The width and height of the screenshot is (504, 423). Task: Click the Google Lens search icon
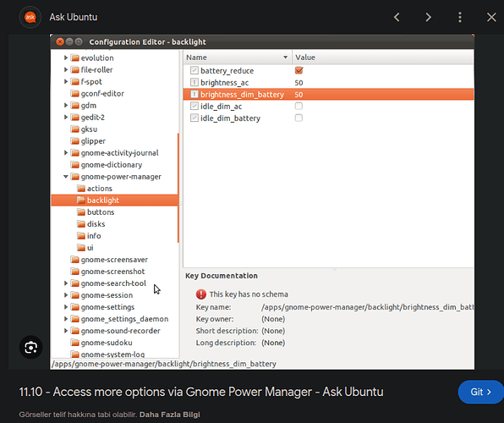click(x=30, y=348)
